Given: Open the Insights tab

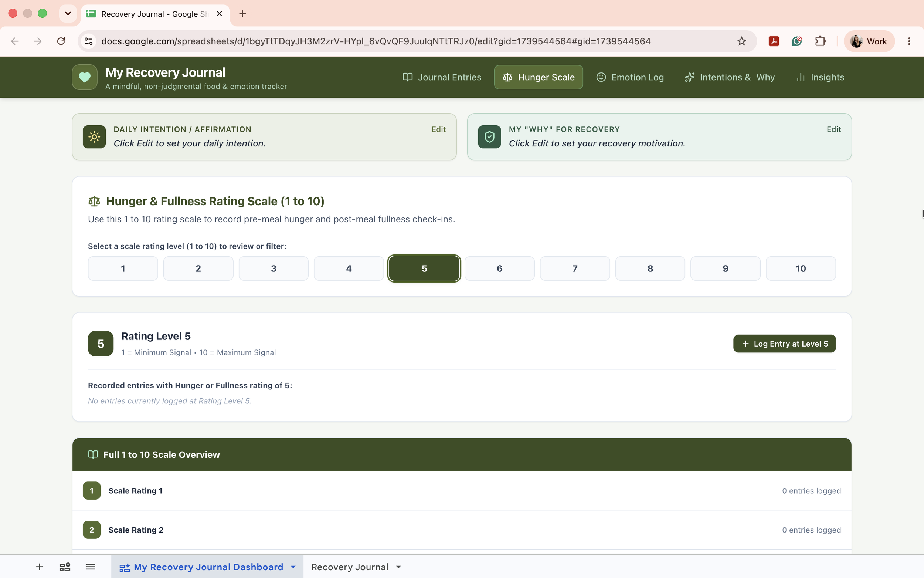Looking at the screenshot, I should point(820,77).
